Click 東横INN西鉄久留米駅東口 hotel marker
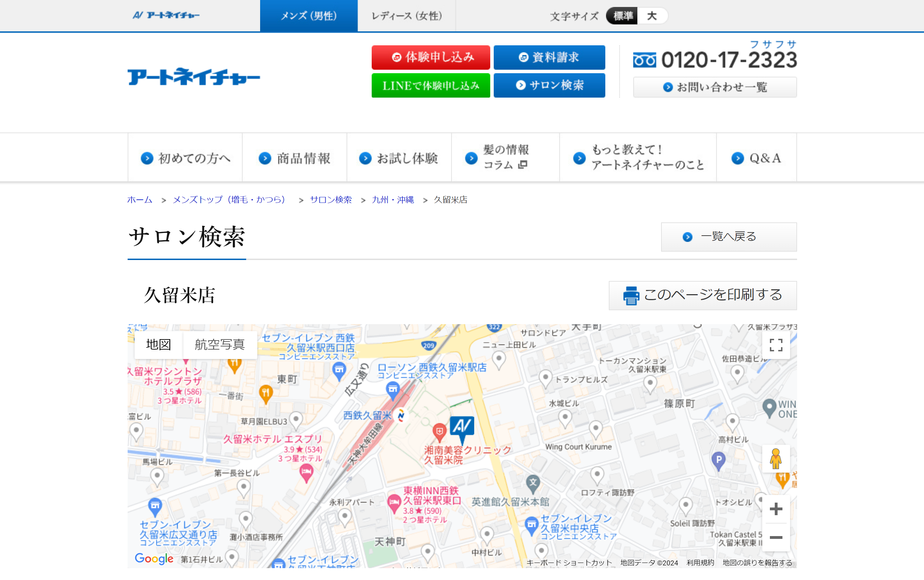The height and width of the screenshot is (580, 924). [x=394, y=504]
